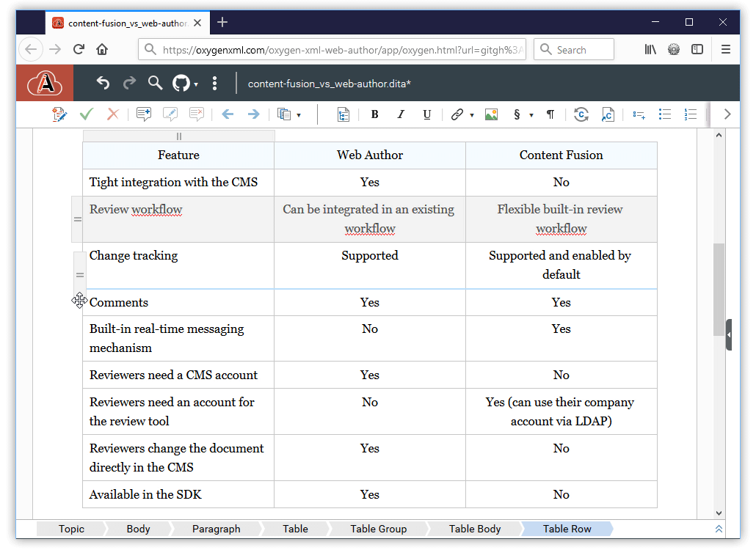Screen dimensions: 756x550
Task: Expand the section options dropdown arrow
Action: pos(531,115)
